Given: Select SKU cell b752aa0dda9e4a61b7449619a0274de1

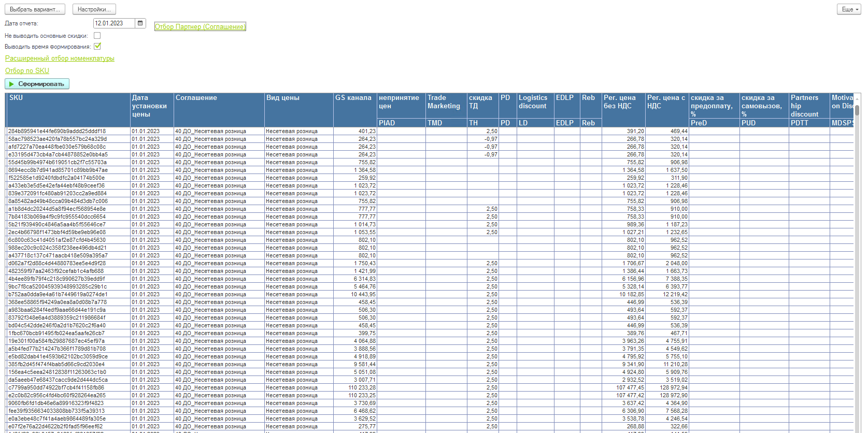Looking at the screenshot, I should click(68, 294).
